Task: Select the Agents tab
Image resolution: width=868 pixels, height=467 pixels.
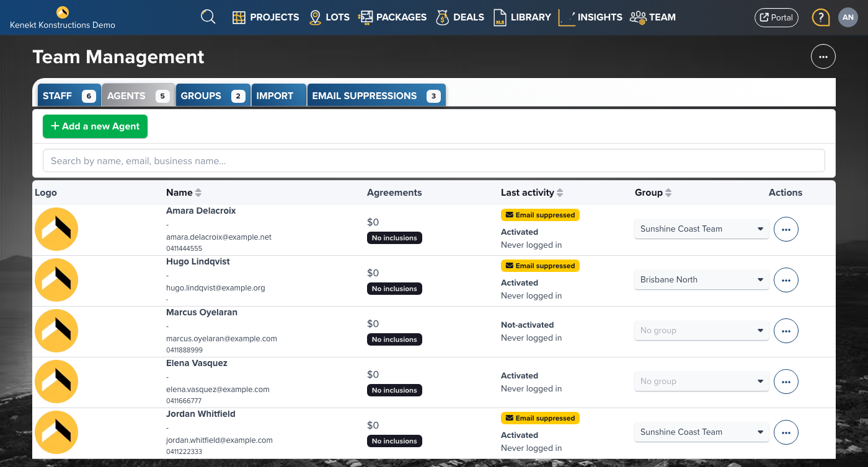Action: [138, 95]
